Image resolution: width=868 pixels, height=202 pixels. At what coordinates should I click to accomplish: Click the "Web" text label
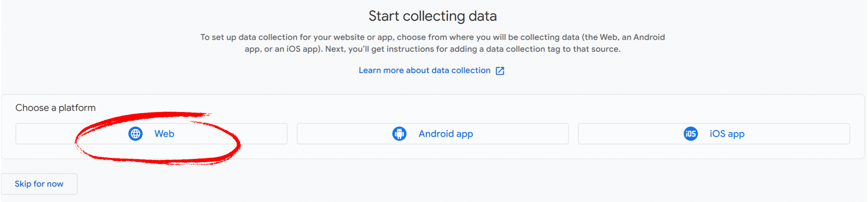pos(164,134)
